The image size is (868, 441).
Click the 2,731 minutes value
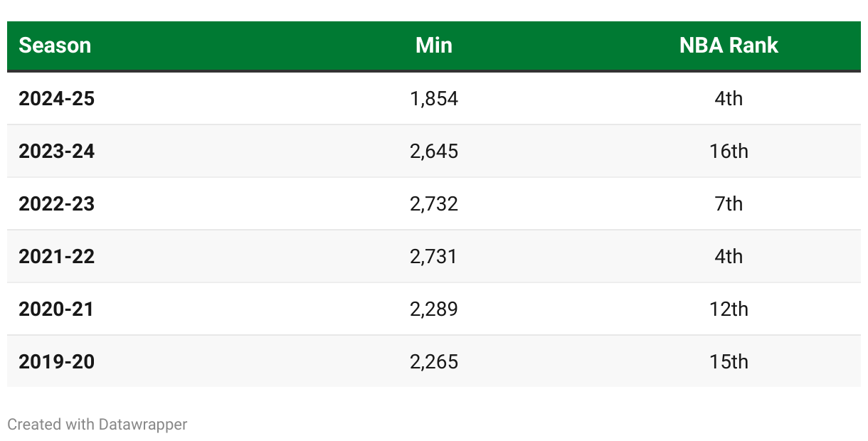(x=434, y=257)
